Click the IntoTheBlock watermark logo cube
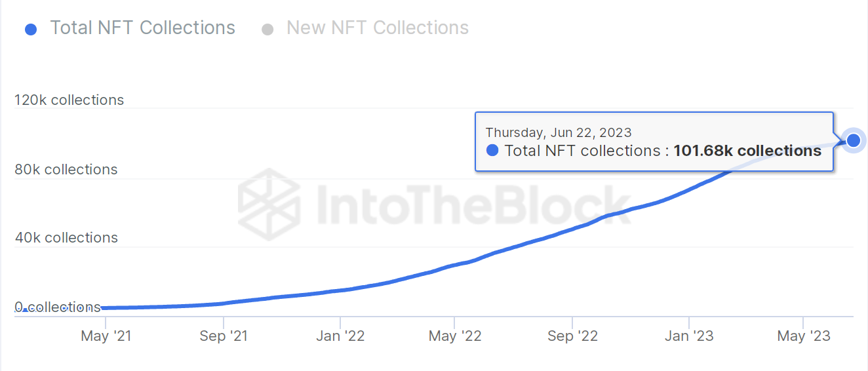 [x=269, y=200]
